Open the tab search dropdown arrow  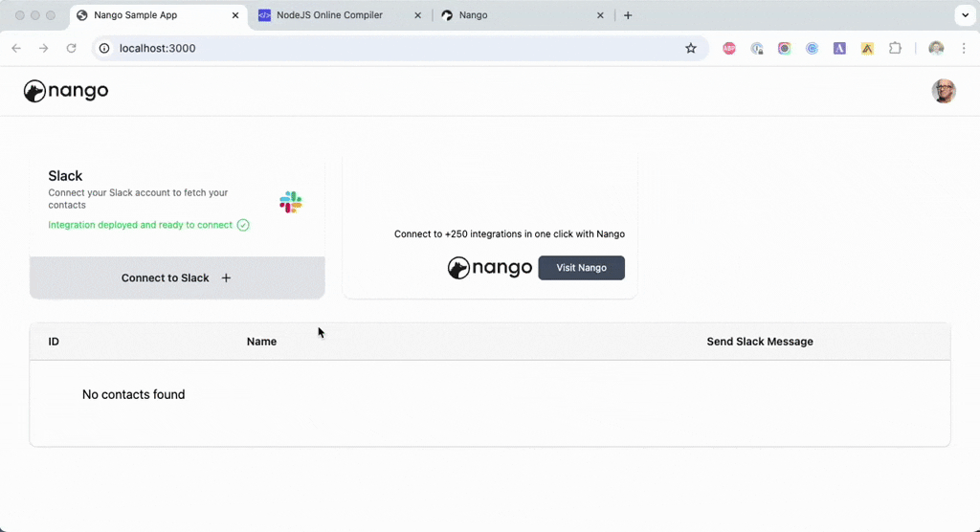965,15
